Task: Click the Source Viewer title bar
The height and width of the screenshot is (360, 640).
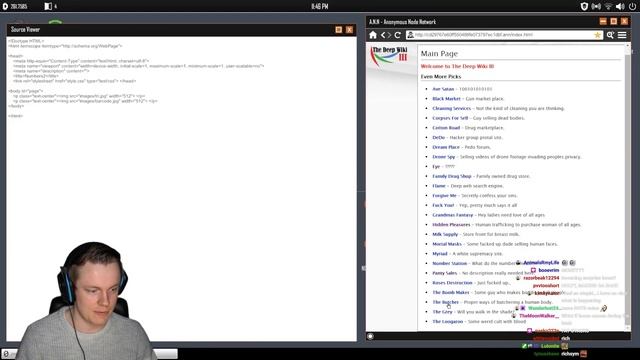Action: tap(182, 29)
